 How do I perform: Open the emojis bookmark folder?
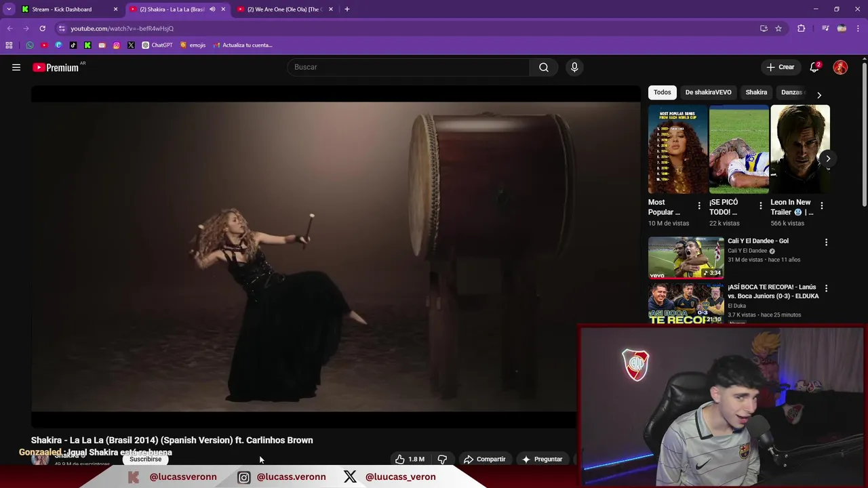tap(193, 45)
